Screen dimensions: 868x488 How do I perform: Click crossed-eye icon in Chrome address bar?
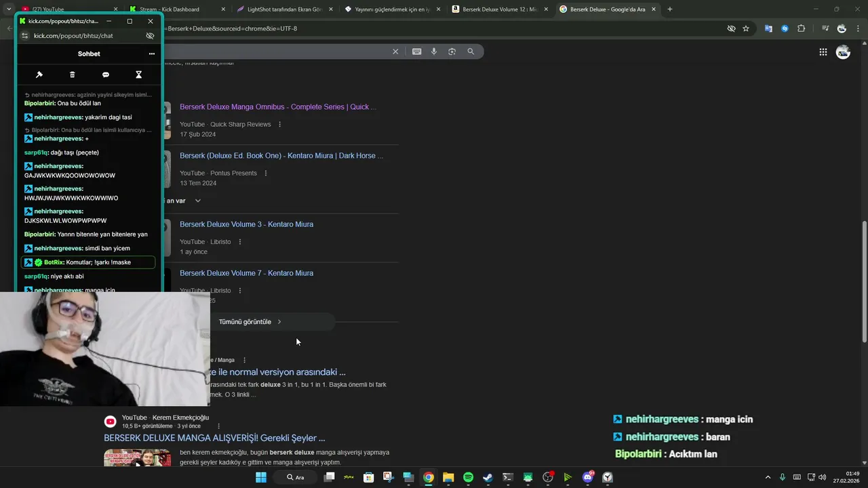pos(731,28)
